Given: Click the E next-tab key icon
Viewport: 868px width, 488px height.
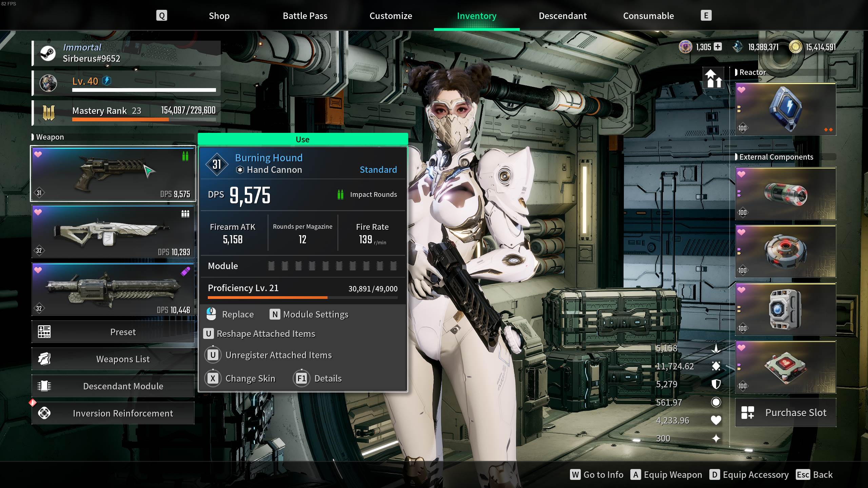Looking at the screenshot, I should (706, 15).
